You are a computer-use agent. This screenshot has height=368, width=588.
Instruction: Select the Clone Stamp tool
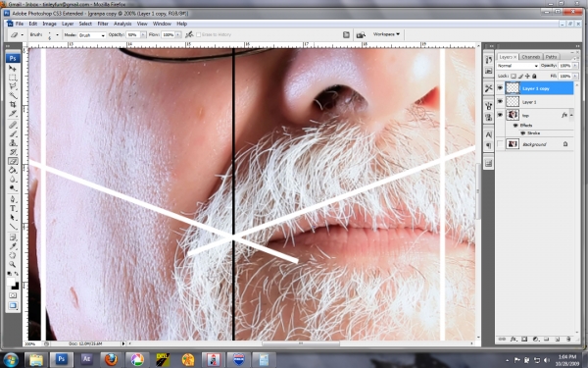coord(13,143)
